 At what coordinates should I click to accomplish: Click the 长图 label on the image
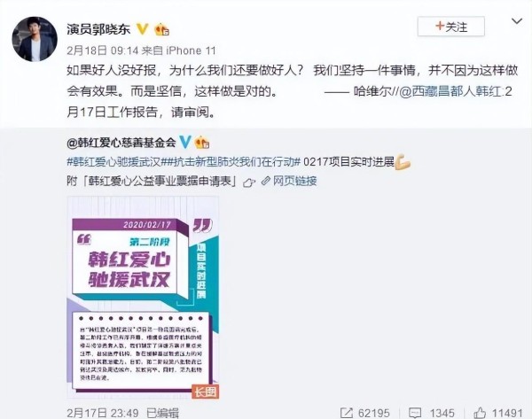tap(205, 392)
